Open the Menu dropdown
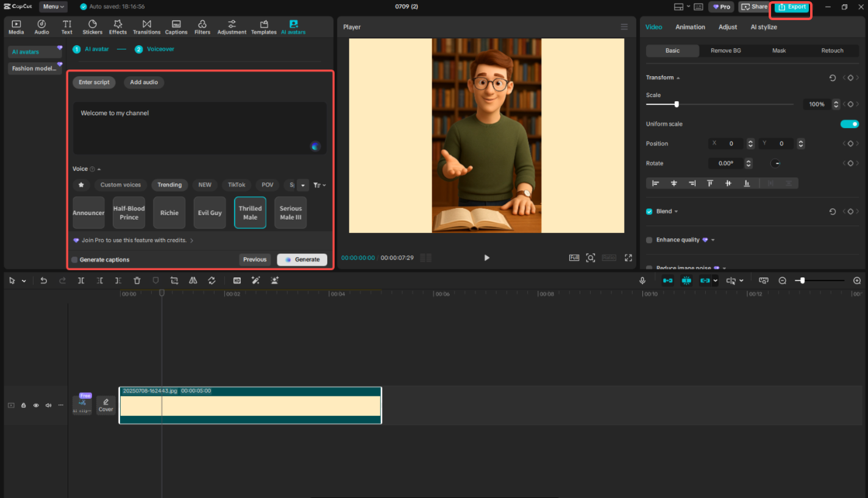Viewport: 868px width, 498px height. click(53, 7)
